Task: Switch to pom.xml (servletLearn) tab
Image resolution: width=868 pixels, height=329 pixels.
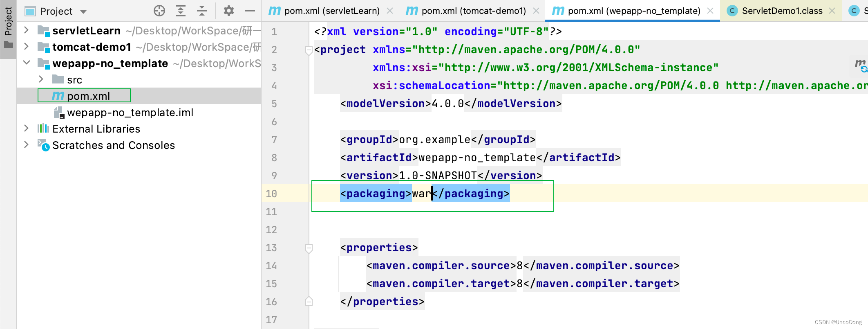Action: click(x=331, y=11)
